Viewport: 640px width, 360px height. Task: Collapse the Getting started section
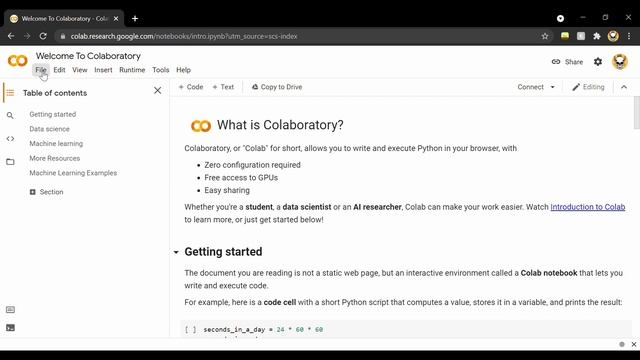[x=176, y=252]
